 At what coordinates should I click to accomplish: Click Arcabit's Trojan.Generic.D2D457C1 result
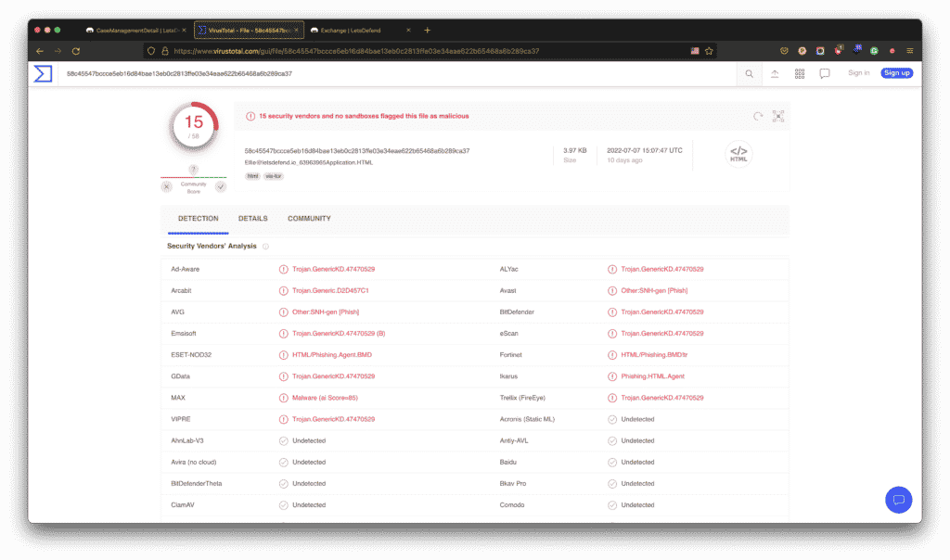coord(330,290)
